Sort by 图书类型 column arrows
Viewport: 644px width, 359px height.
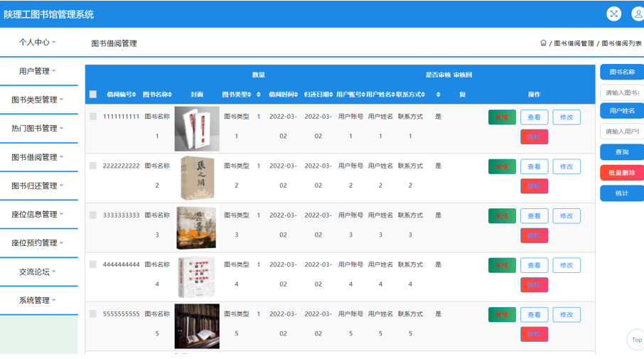click(x=249, y=95)
